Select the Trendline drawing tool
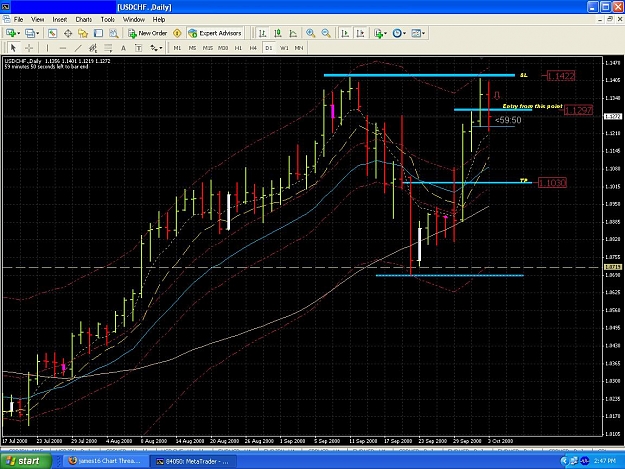Screen dimensions: 625x469 tap(78, 48)
